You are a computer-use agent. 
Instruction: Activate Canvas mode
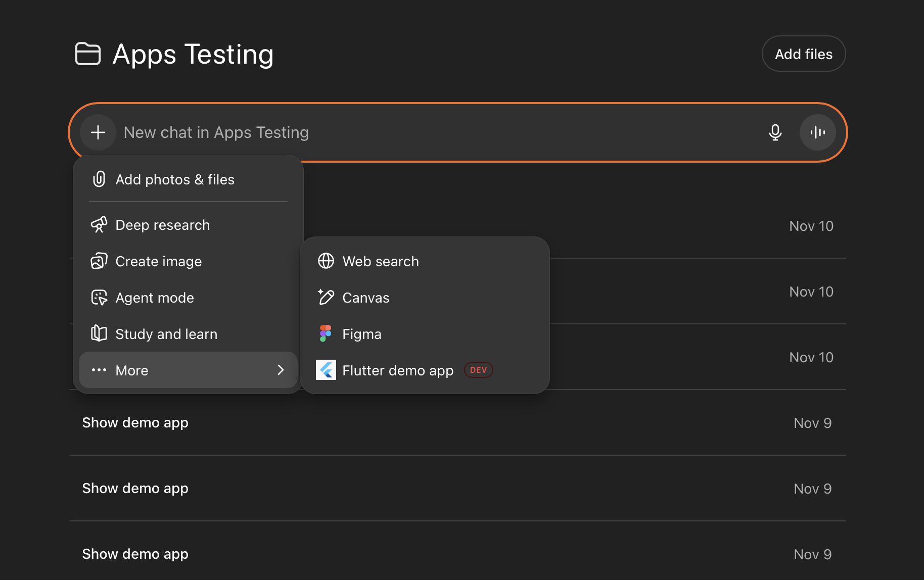[x=365, y=298]
